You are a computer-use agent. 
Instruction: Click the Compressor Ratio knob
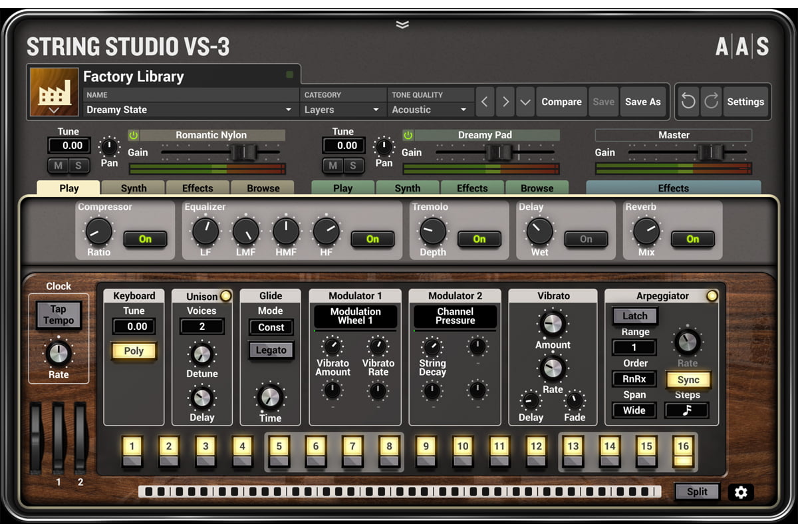point(98,231)
